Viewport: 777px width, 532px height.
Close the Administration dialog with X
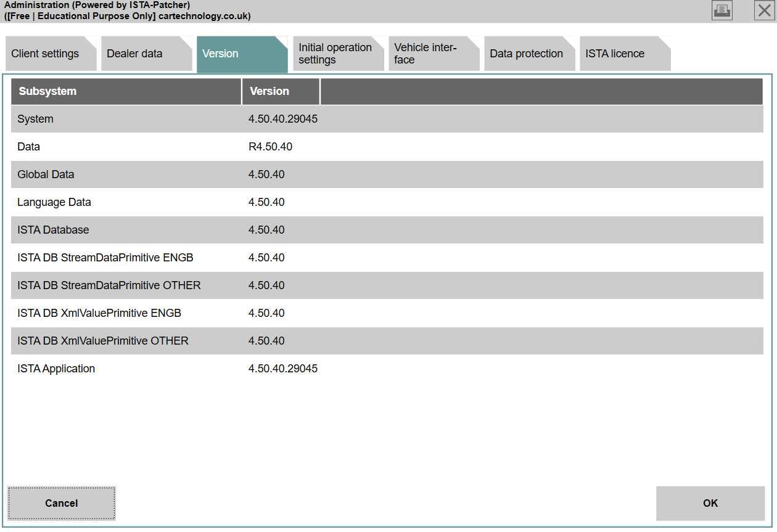[x=765, y=10]
